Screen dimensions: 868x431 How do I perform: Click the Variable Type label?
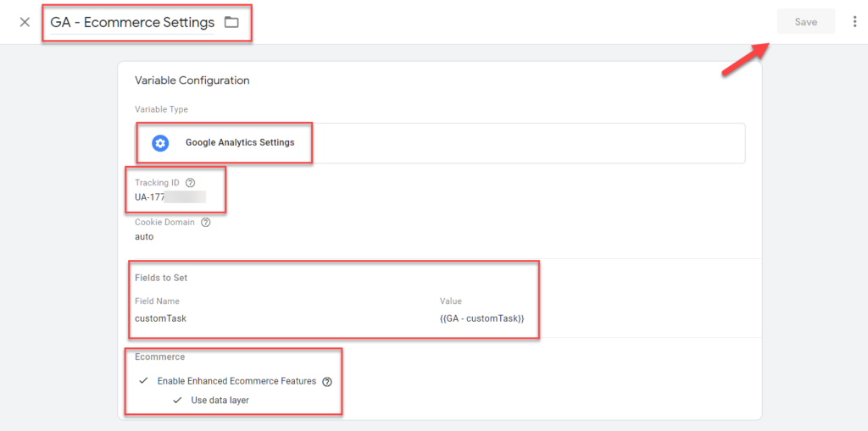pyautogui.click(x=161, y=109)
